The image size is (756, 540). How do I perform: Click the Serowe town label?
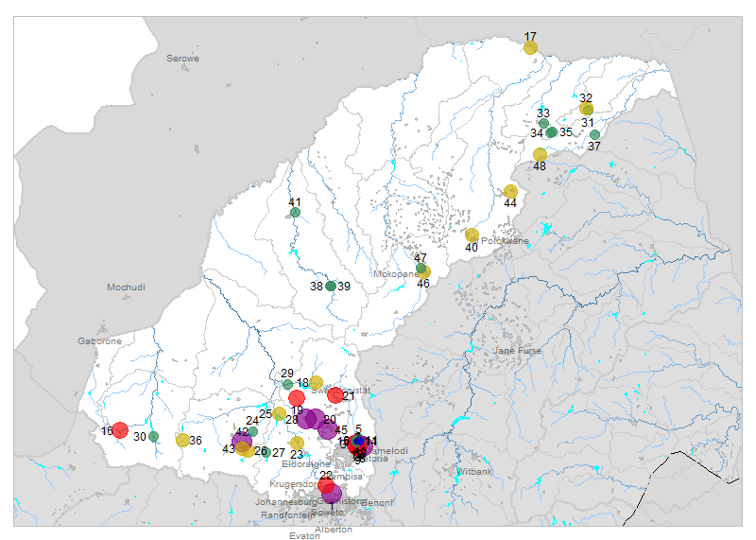click(x=183, y=59)
